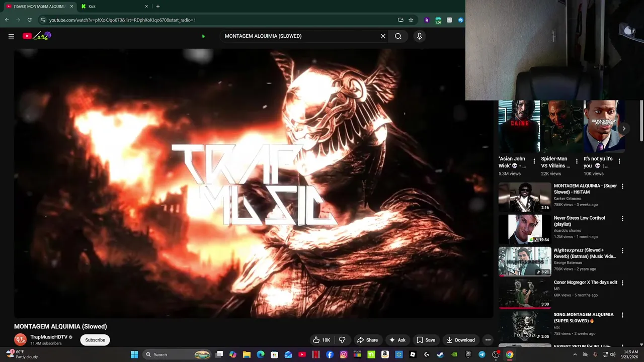This screenshot has width=644, height=362.
Task: Dislike the video with thumbs down
Action: pyautogui.click(x=342, y=340)
